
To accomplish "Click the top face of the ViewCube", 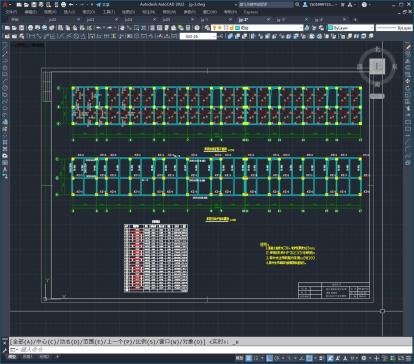I will tap(377, 67).
